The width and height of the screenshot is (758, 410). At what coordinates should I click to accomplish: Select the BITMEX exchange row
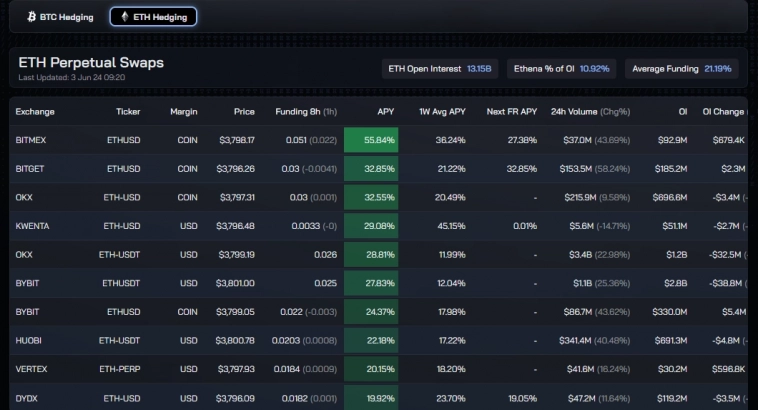click(x=32, y=140)
